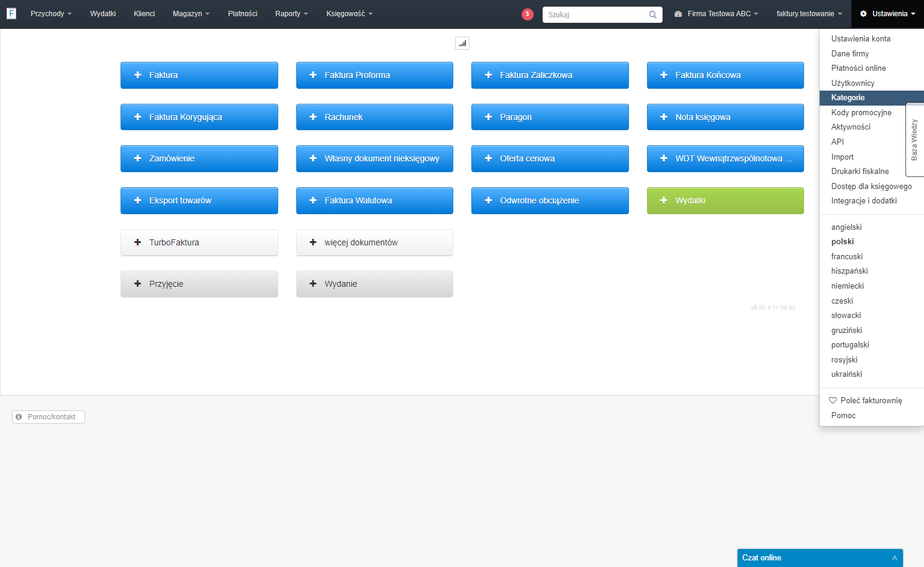Select Drukarki fiskalne menu entry
Viewport: 924px width, 567px height.
(860, 171)
